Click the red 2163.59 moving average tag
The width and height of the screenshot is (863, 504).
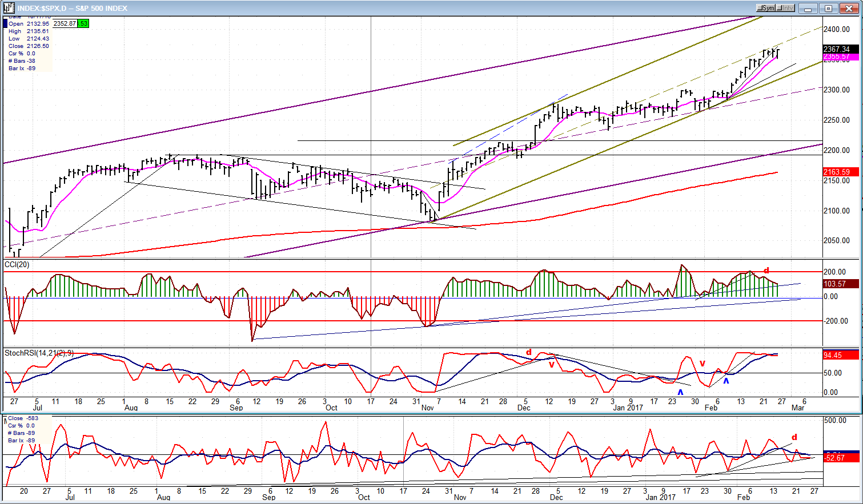(x=837, y=172)
